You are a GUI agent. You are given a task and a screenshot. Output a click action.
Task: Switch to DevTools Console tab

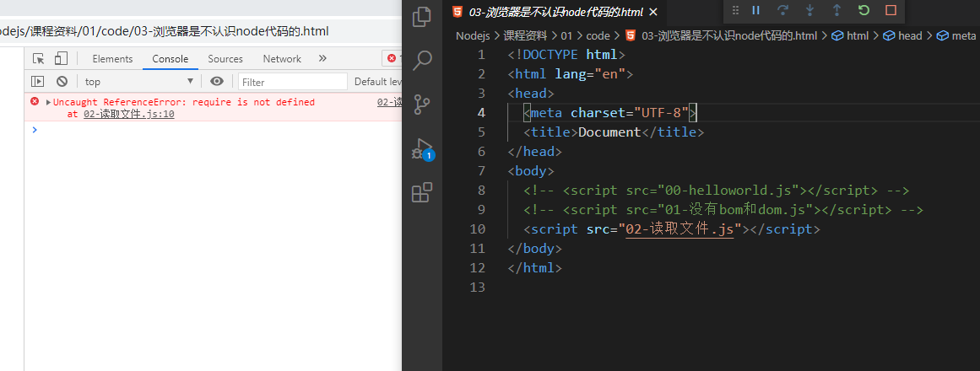170,59
